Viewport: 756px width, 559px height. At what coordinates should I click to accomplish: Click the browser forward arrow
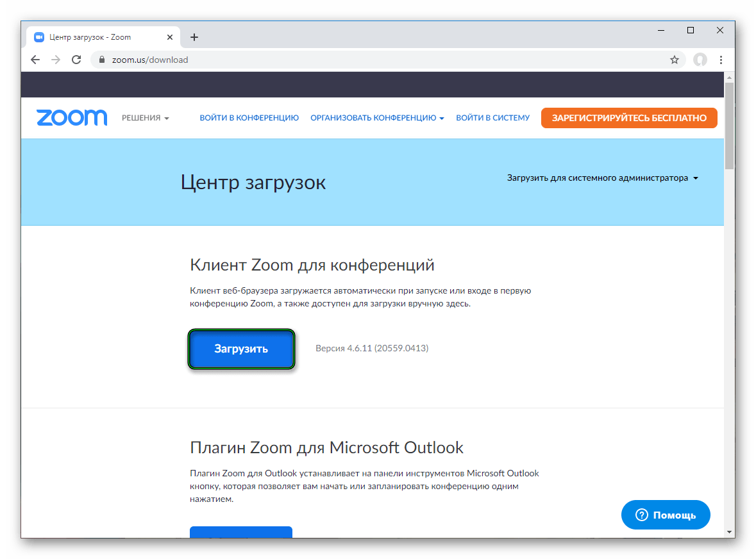coord(56,60)
